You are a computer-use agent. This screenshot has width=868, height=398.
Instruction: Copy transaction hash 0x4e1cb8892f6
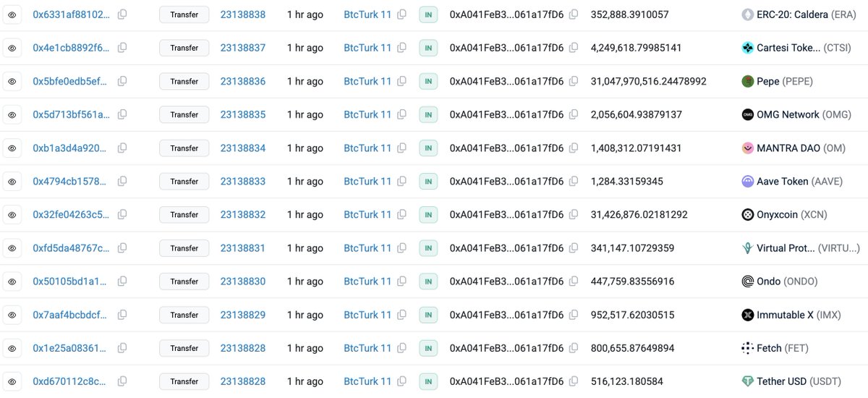(x=122, y=48)
